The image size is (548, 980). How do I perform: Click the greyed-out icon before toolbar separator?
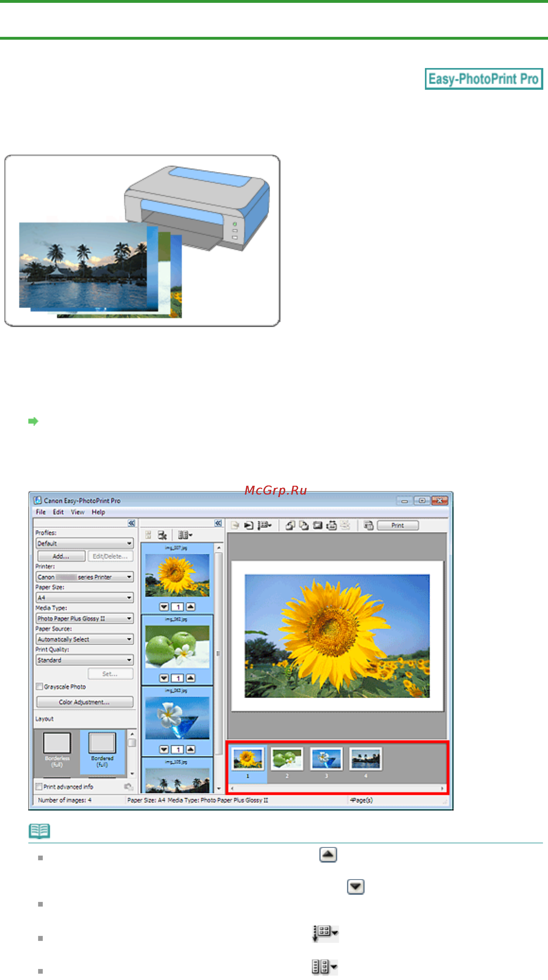click(x=345, y=525)
